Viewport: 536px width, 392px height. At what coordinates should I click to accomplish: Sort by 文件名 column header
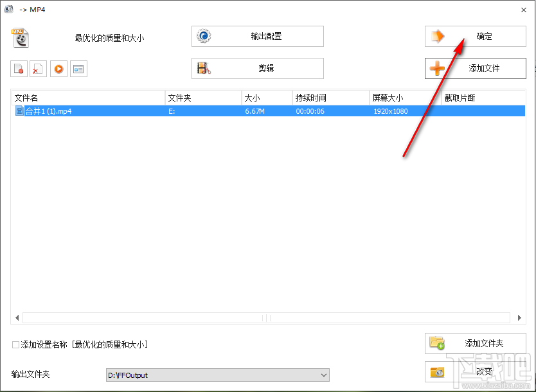88,98
